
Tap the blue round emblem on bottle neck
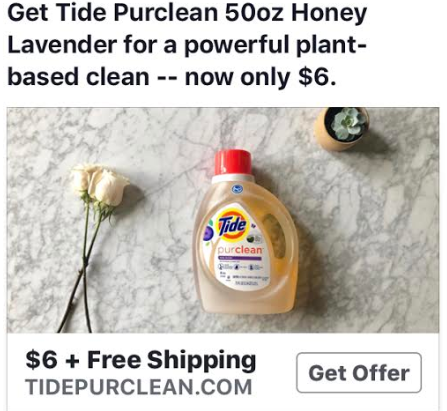237,189
